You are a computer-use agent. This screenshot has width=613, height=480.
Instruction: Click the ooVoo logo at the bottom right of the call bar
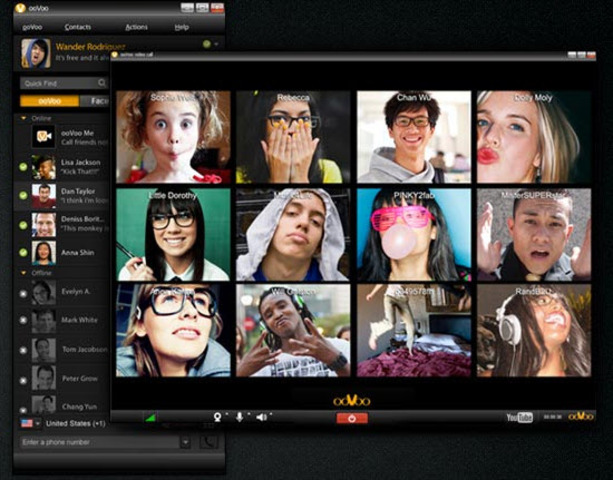581,417
